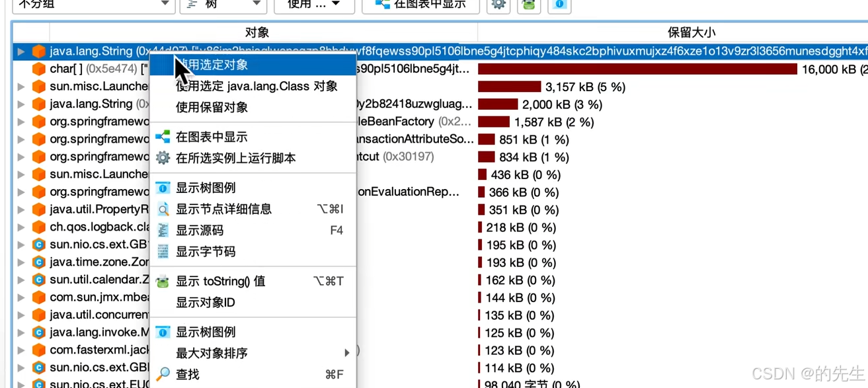Click the source code icon beside 显示源码
The image size is (868, 388).
(163, 230)
